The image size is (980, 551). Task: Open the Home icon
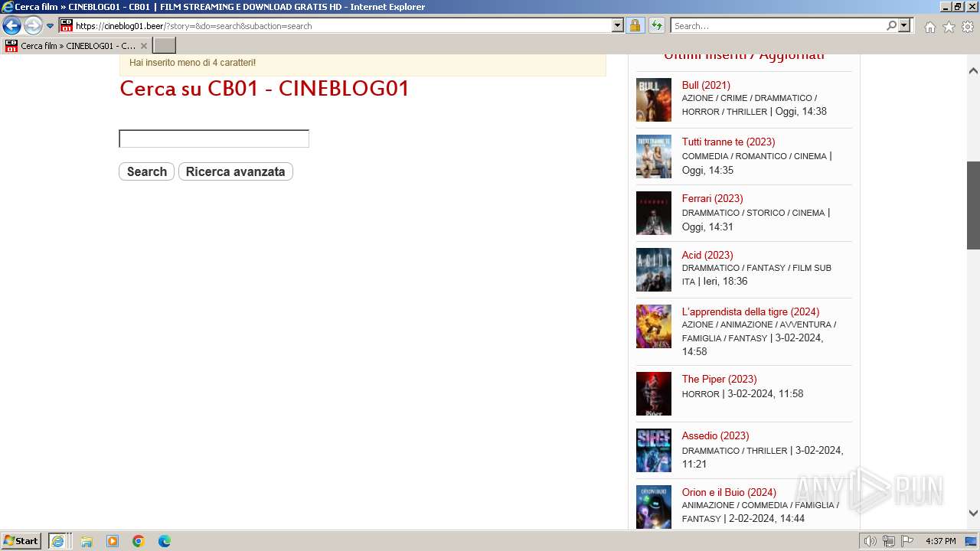coord(929,27)
